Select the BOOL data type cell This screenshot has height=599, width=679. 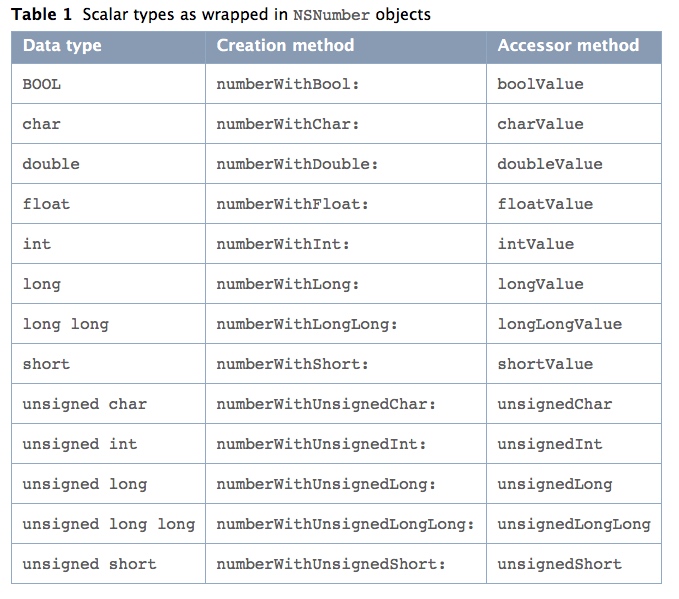click(x=108, y=84)
